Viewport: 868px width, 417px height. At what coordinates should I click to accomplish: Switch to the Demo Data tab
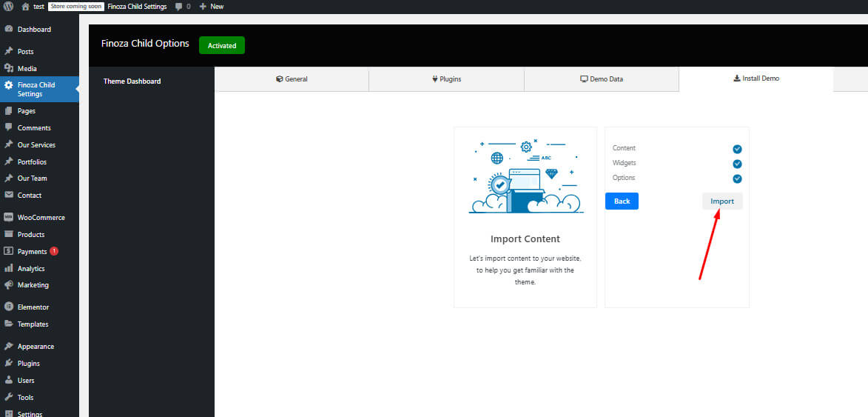point(602,79)
